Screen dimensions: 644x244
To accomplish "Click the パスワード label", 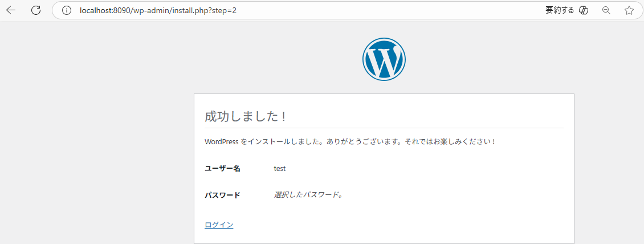I will [222, 195].
